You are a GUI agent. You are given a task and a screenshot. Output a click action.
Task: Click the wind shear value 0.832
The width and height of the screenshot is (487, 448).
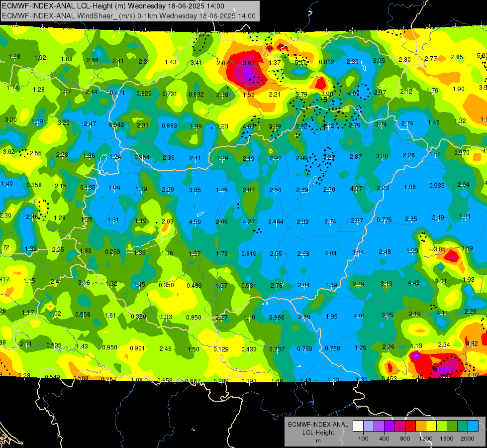(x=196, y=94)
